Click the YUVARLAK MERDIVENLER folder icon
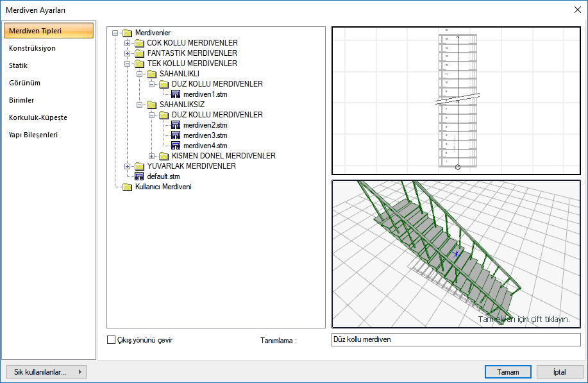This screenshot has height=383, width=588. pos(139,166)
